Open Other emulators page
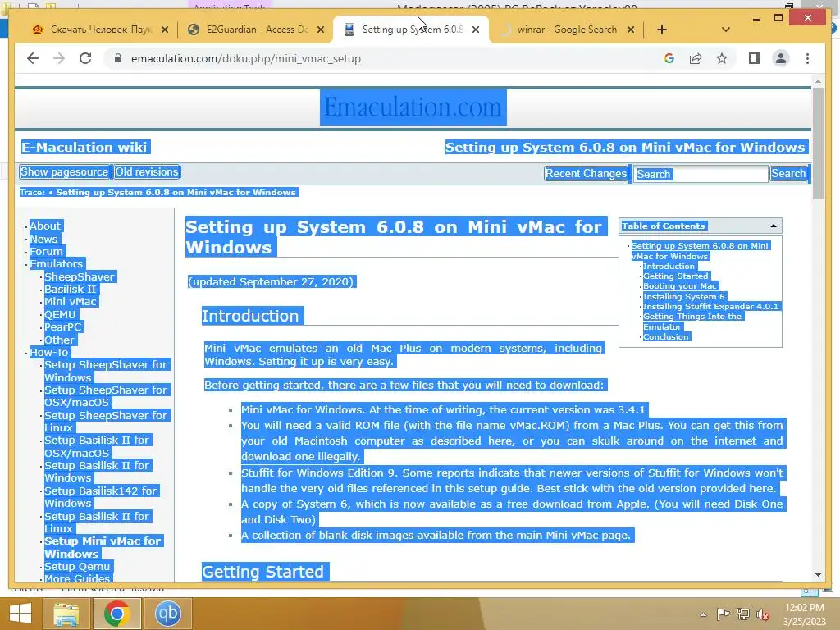 [59, 340]
